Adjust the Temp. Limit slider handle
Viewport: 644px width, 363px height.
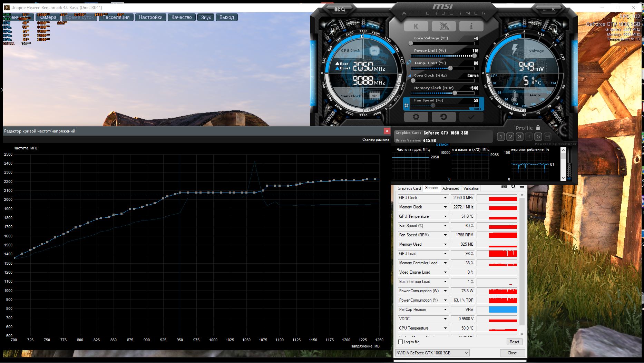[450, 68]
